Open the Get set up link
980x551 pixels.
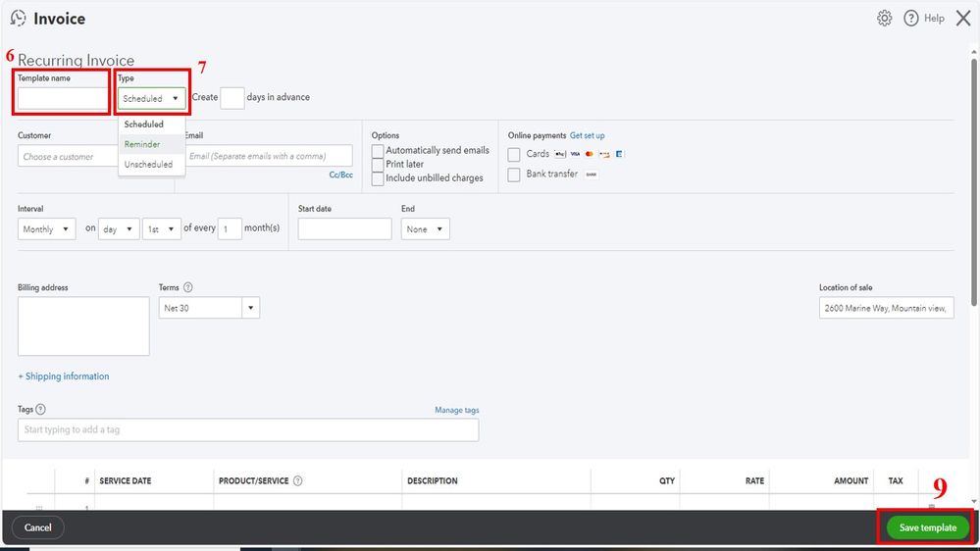click(x=587, y=135)
